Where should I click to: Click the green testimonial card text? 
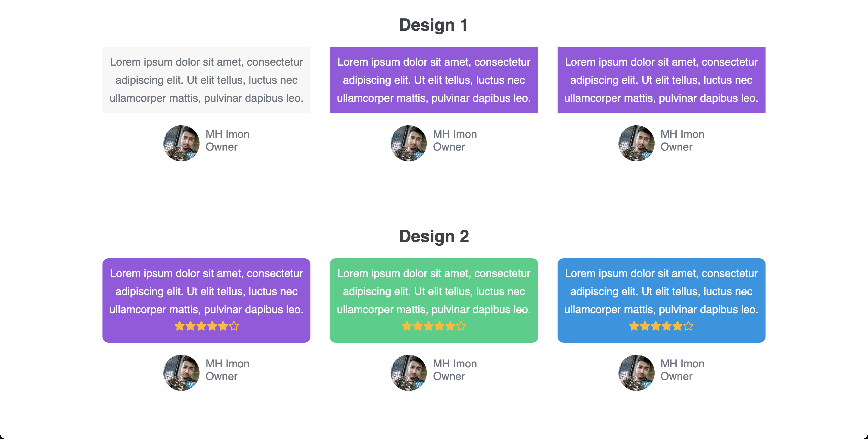tap(434, 291)
